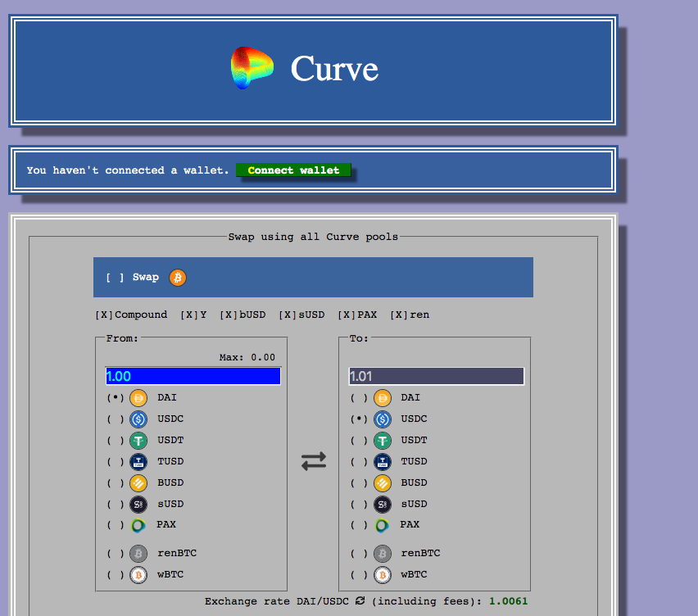Uncheck the Compound pool checkbox
698x616 pixels.
click(104, 315)
